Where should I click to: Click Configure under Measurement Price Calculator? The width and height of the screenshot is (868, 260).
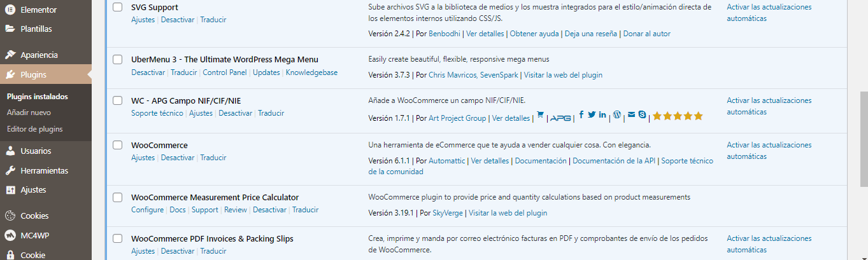pyautogui.click(x=147, y=210)
